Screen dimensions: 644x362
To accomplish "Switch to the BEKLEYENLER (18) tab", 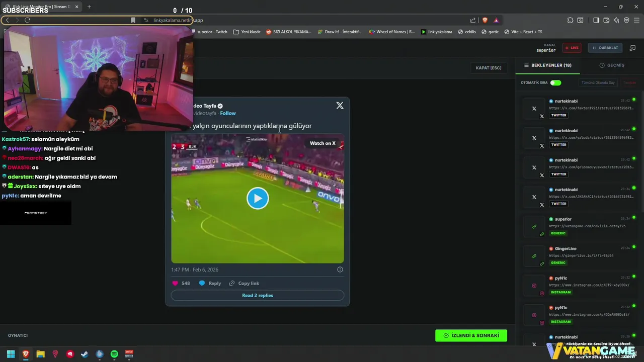I will [547, 65].
